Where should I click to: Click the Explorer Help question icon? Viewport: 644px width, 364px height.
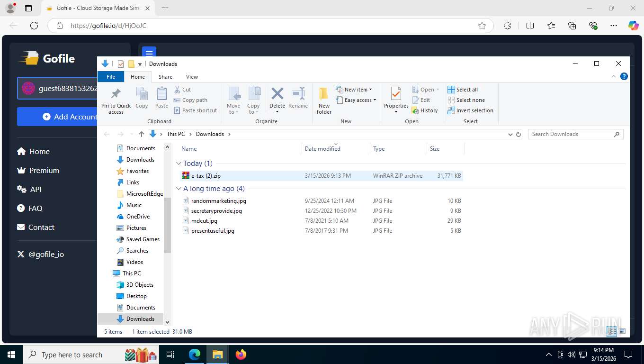click(624, 76)
